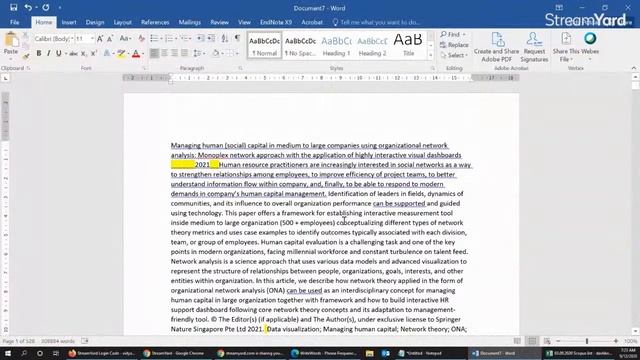Click the Format Painter brush
Image resolution: width=640 pixels, height=360 pixels.
tap(26, 56)
